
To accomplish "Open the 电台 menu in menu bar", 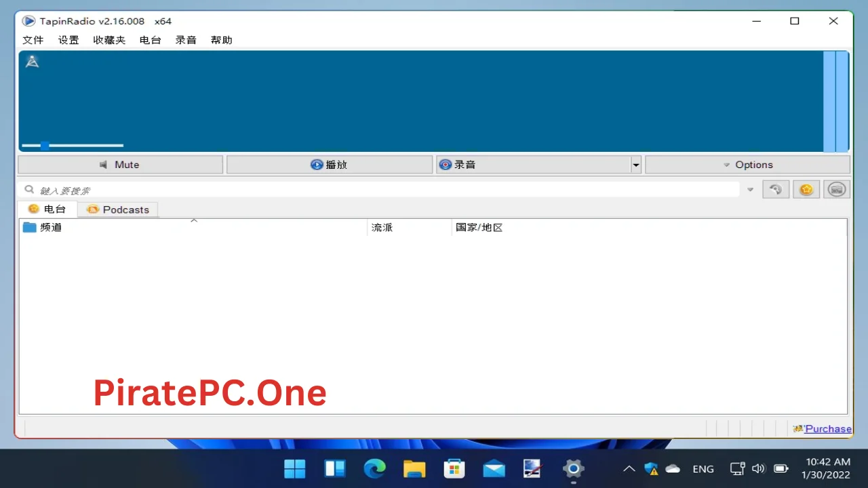I will [151, 40].
